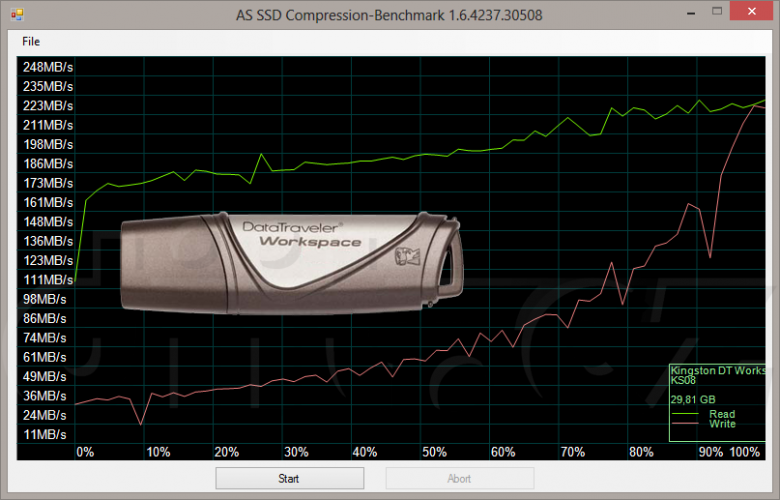This screenshot has width=780, height=500.
Task: Minimize the AS SSD benchmark window
Action: [x=691, y=12]
